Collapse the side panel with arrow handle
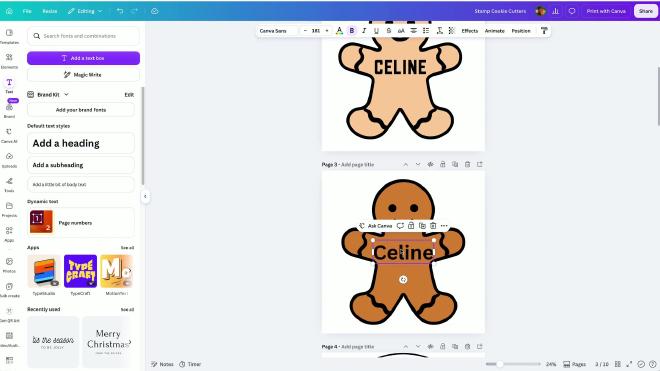Screen dimensions: 660x371 click(x=145, y=196)
